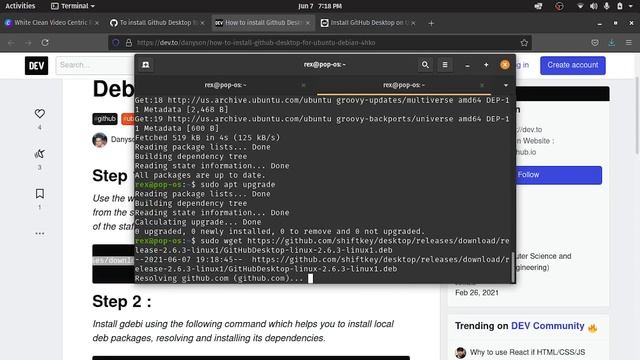Image resolution: width=640 pixels, height=360 pixels.
Task: Click the Step 2 heading
Action: pyautogui.click(x=122, y=302)
